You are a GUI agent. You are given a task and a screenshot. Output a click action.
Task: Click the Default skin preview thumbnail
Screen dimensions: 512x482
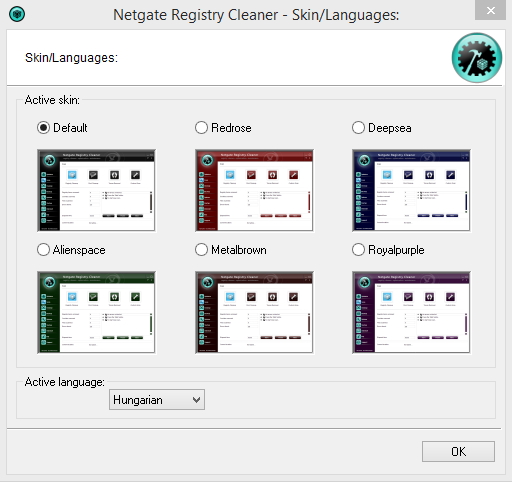coord(96,190)
